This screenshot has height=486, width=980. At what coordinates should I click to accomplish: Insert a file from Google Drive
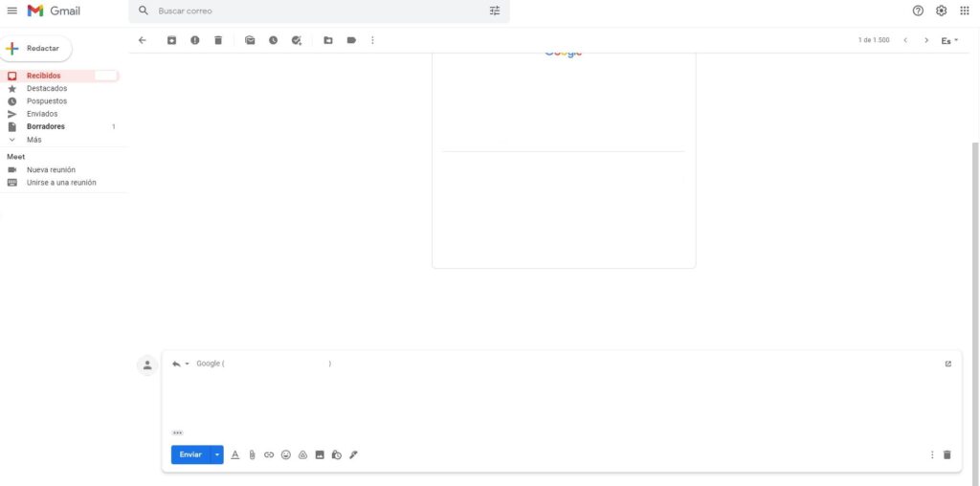point(302,454)
